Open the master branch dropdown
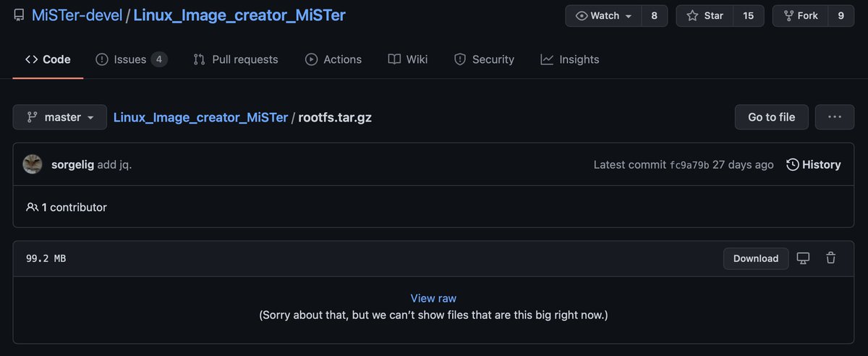868x356 pixels. [x=60, y=117]
